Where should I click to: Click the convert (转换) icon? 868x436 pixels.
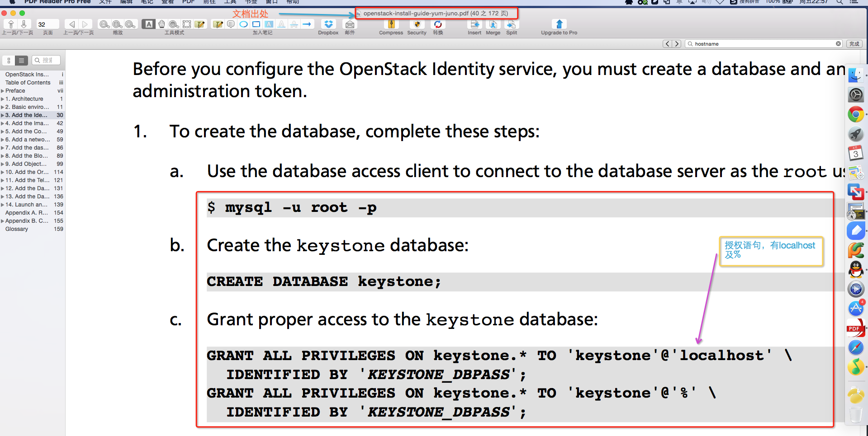(x=438, y=24)
